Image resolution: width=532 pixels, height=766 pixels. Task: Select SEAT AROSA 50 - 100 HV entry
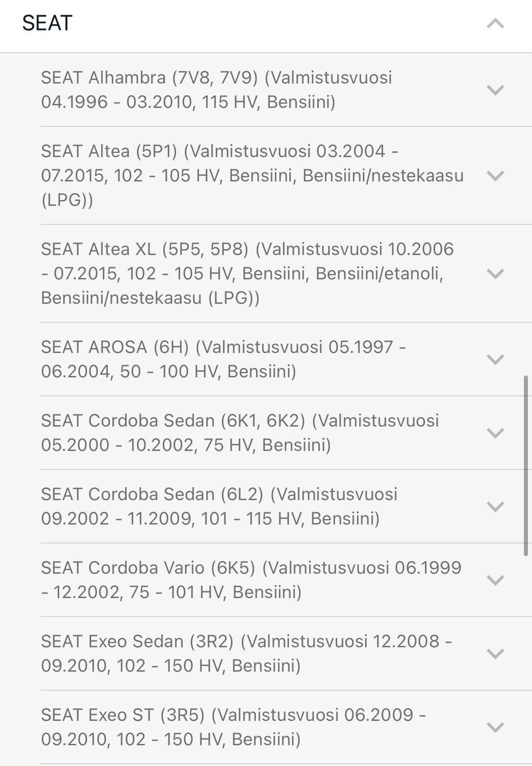click(223, 359)
